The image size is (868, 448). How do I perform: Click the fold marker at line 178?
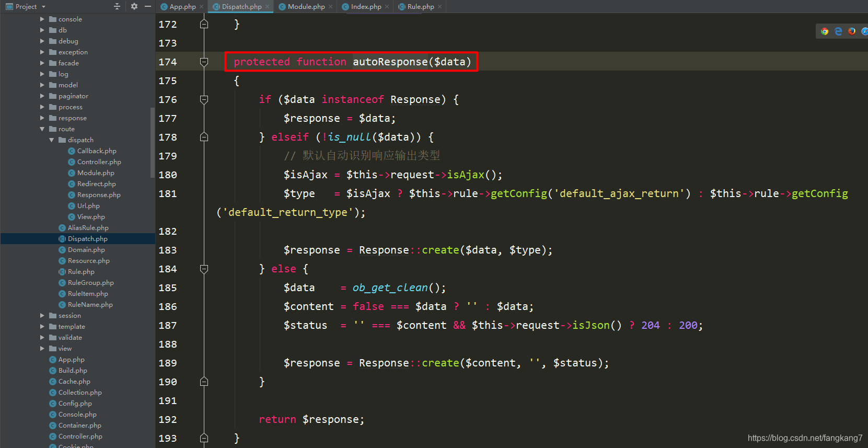204,137
